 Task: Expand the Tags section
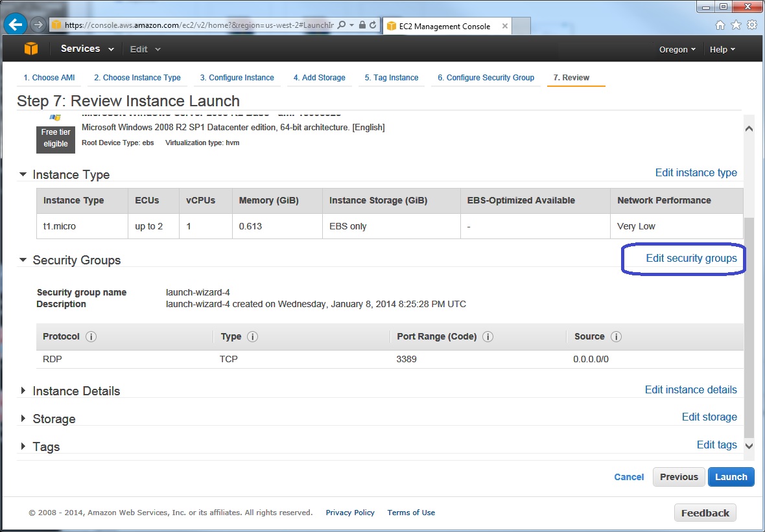(23, 446)
